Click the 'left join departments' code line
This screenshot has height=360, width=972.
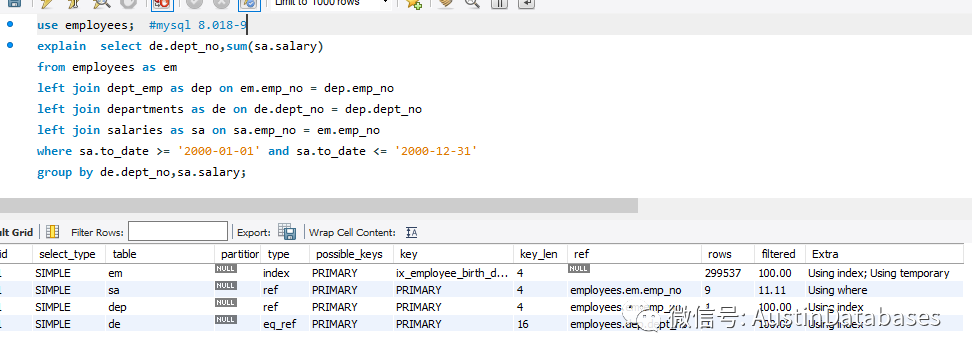pyautogui.click(x=229, y=109)
